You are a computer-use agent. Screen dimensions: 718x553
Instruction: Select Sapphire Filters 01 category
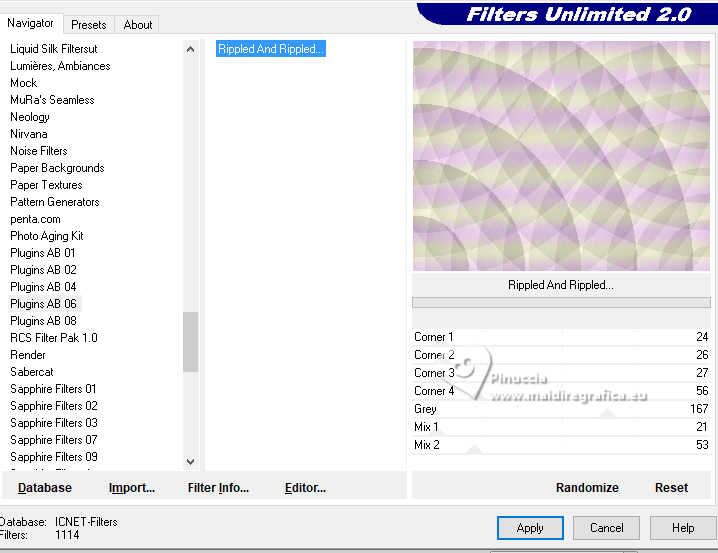53,389
